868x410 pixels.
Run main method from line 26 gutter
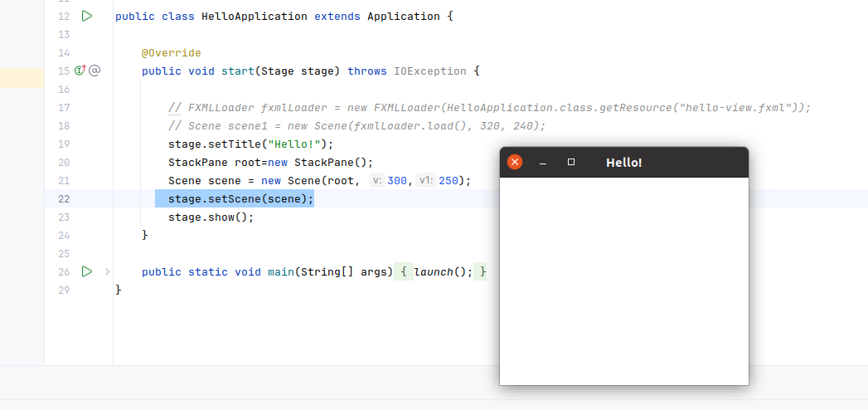(87, 271)
